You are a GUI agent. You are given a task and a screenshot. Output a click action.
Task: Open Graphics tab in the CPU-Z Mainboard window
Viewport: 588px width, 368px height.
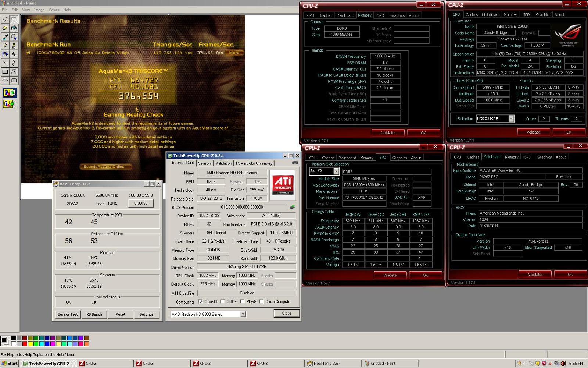[544, 157]
